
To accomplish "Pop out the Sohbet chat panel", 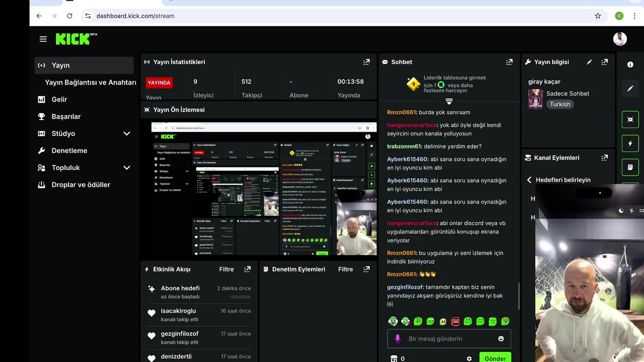I will [509, 62].
